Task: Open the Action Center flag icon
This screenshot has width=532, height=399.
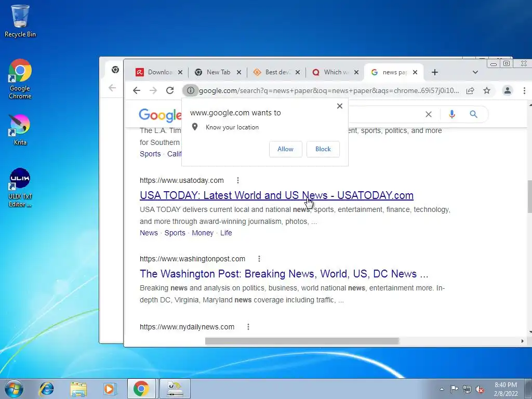Action: pyautogui.click(x=454, y=389)
